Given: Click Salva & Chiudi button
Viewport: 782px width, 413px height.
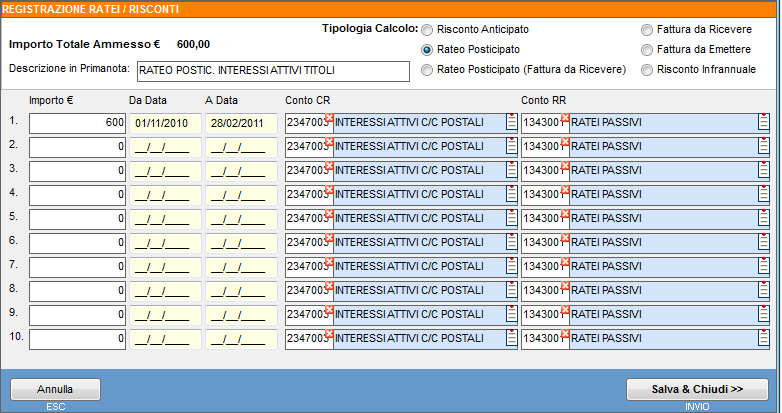Looking at the screenshot, I should click(696, 389).
